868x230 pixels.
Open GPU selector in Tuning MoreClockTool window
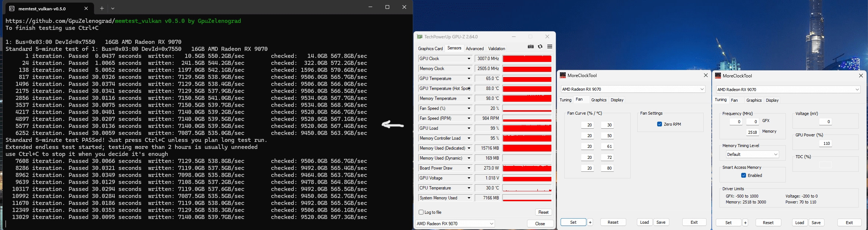pyautogui.click(x=788, y=90)
